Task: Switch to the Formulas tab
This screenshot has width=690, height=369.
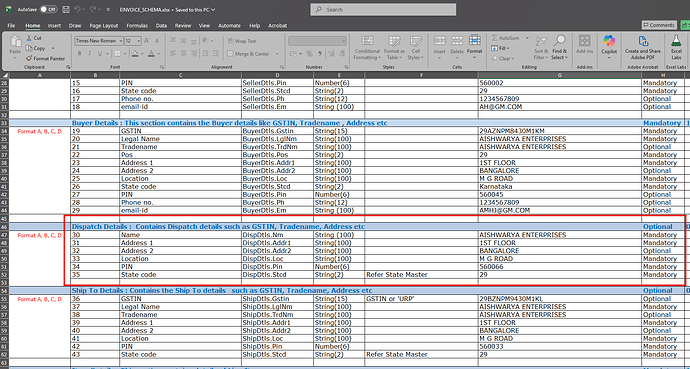Action: point(137,26)
